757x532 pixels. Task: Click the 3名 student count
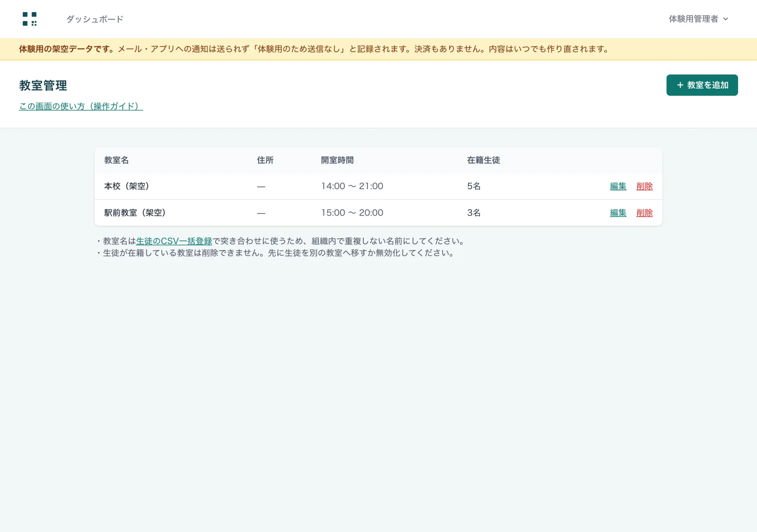coord(474,213)
